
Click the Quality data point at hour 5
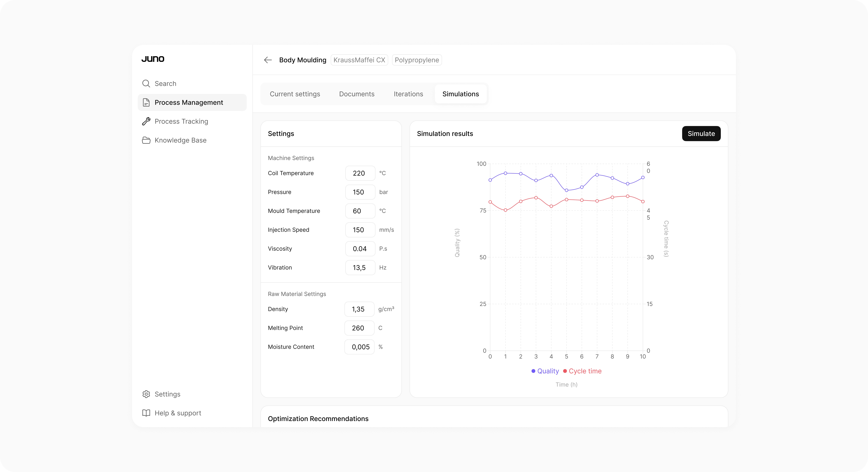tap(566, 190)
